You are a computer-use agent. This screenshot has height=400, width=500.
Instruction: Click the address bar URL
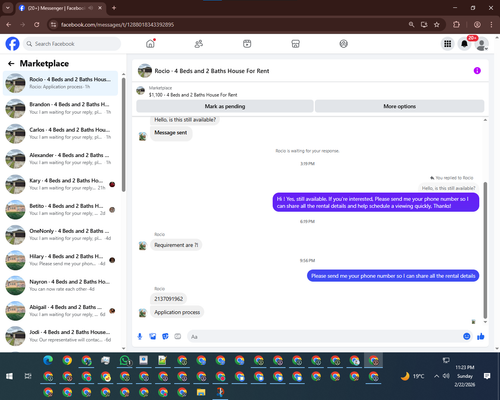tap(117, 25)
